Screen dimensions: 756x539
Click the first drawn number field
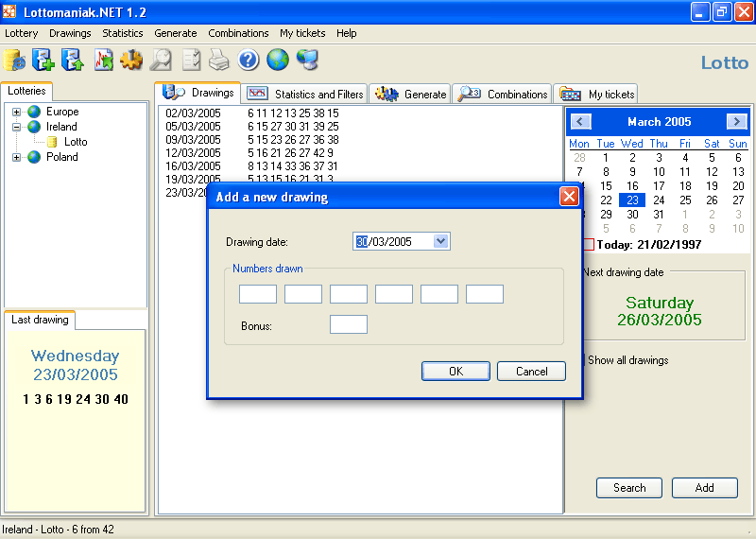(258, 294)
